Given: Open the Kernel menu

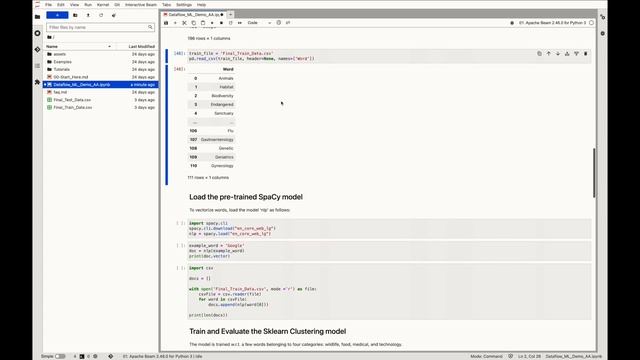Looking at the screenshot, I should tap(103, 4).
